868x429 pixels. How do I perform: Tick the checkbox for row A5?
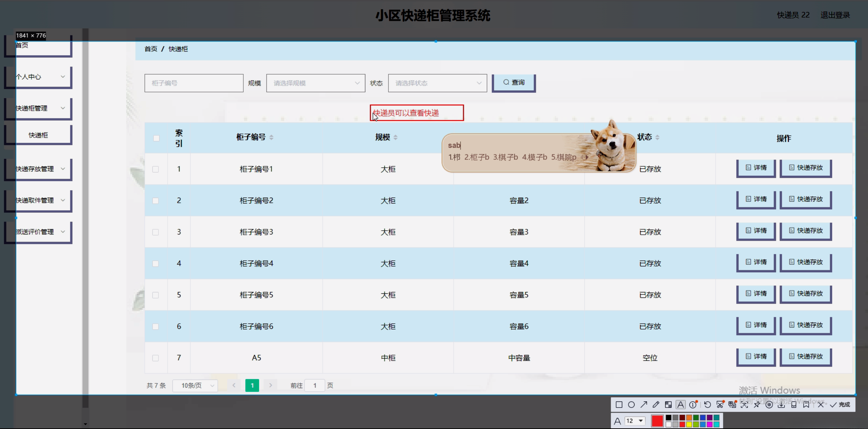pos(155,358)
